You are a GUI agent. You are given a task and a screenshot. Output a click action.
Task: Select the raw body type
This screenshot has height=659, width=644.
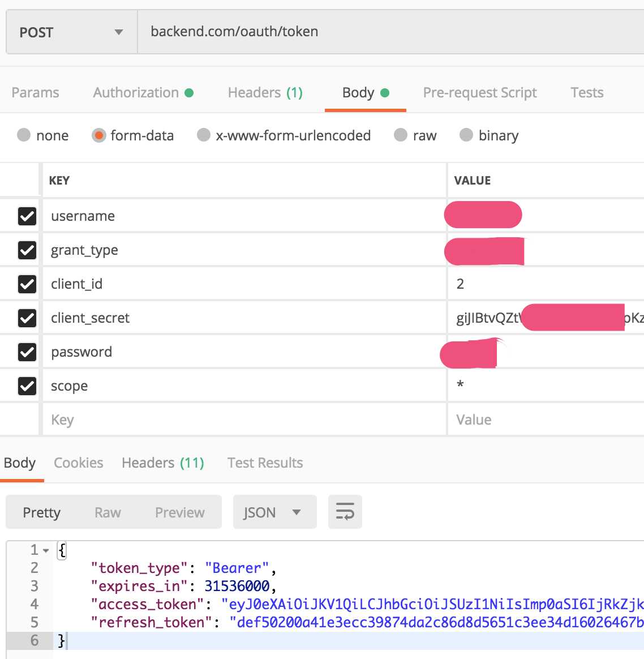401,135
